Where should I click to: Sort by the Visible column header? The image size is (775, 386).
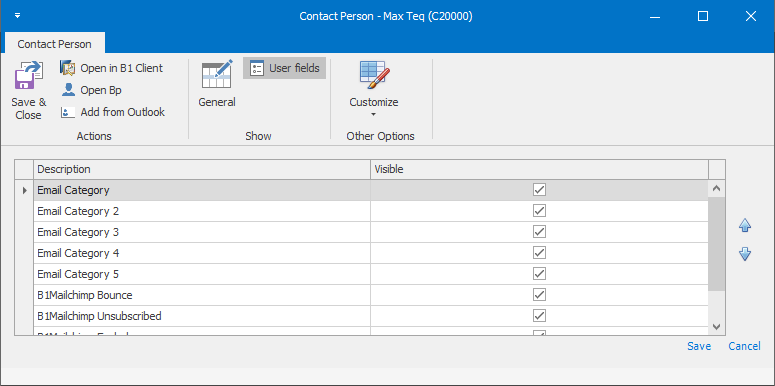(x=539, y=169)
